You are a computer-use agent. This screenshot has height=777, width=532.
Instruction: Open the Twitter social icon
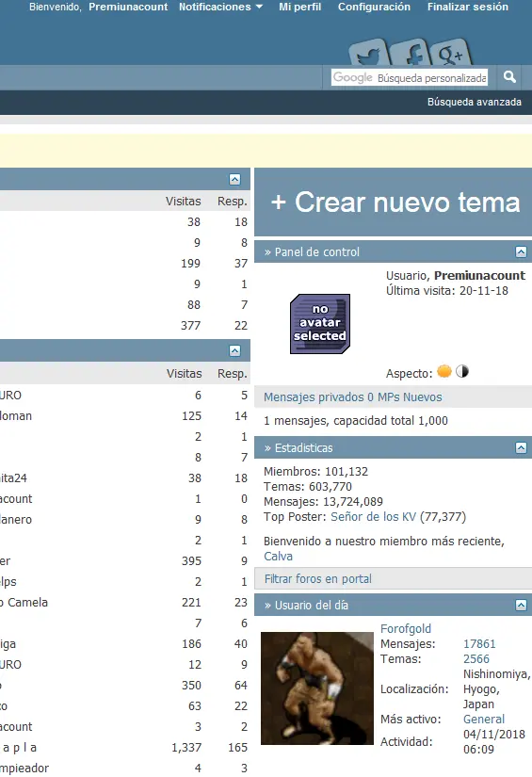[369, 54]
